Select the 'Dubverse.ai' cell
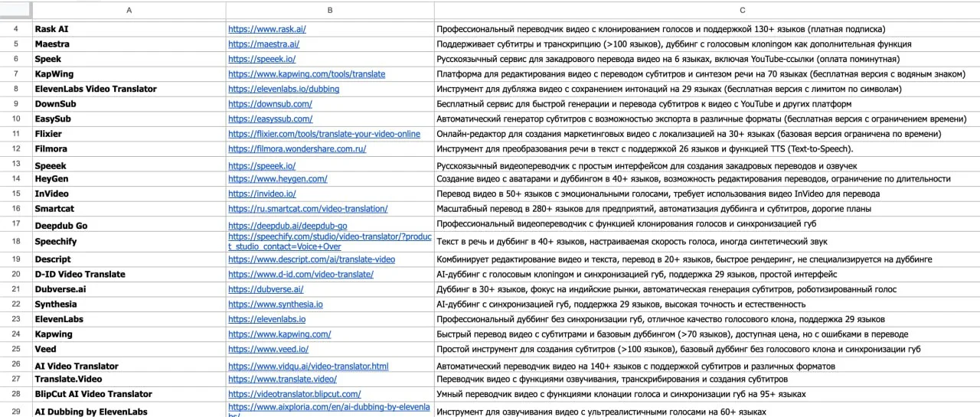This screenshot has width=980, height=417. click(x=129, y=289)
